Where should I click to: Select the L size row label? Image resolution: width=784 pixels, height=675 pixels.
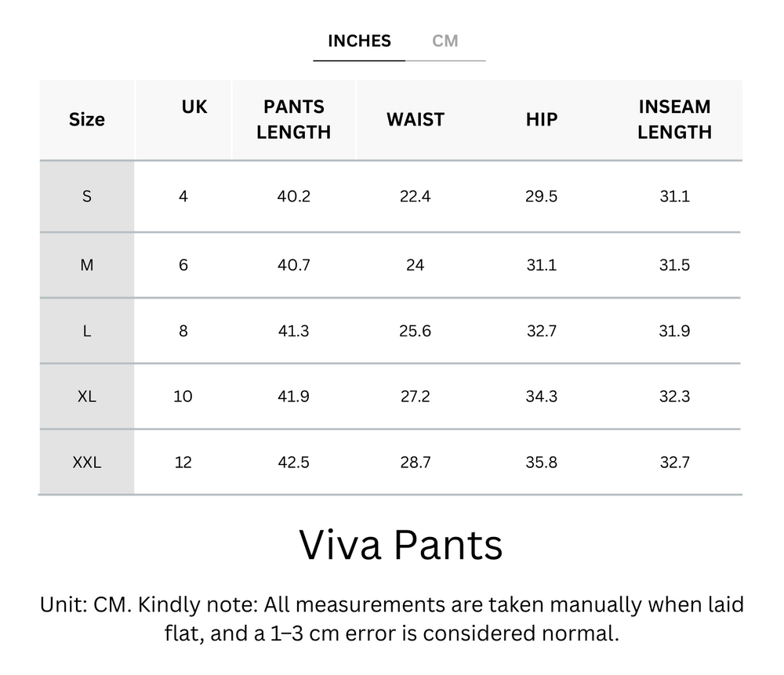[86, 330]
